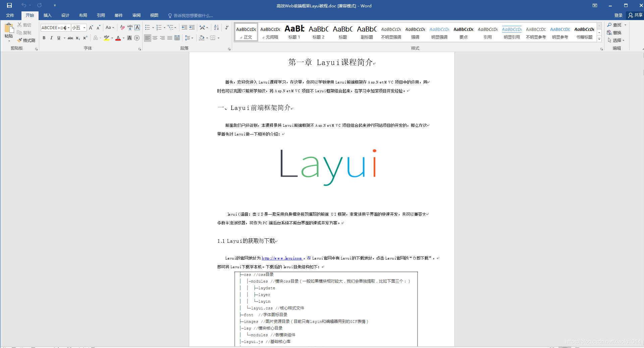Apply character shading with the gray A icon
The width and height of the screenshot is (644, 348).
tap(129, 38)
